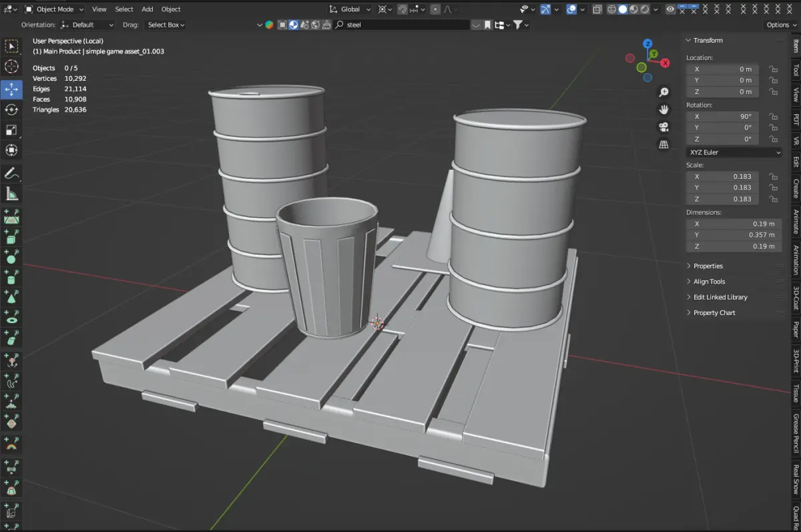Activate the Move tool
The width and height of the screenshot is (801, 532).
click(11, 89)
